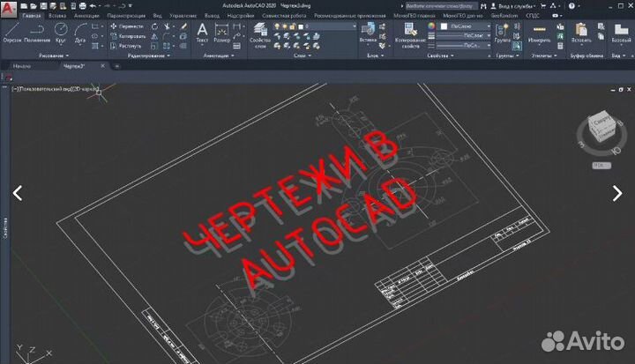Click the Undo arrow in quick access toolbar
635x364 pixels.
pyautogui.click(x=93, y=6)
